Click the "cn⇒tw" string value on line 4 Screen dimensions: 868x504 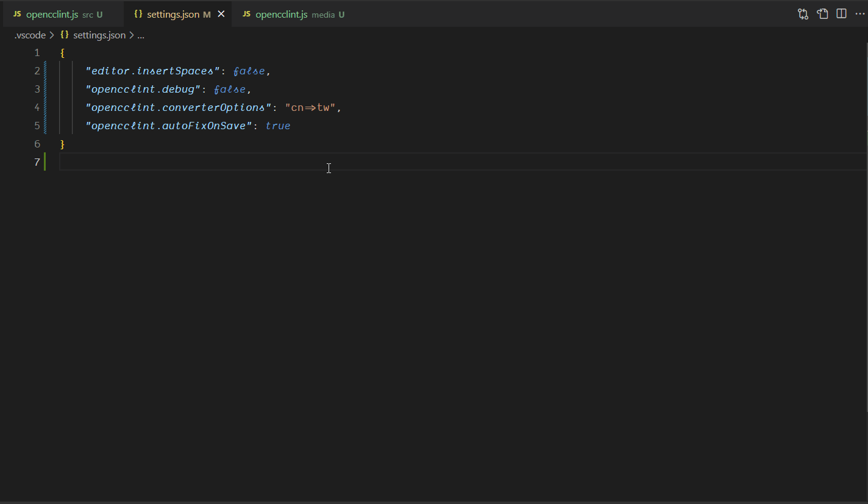point(311,107)
